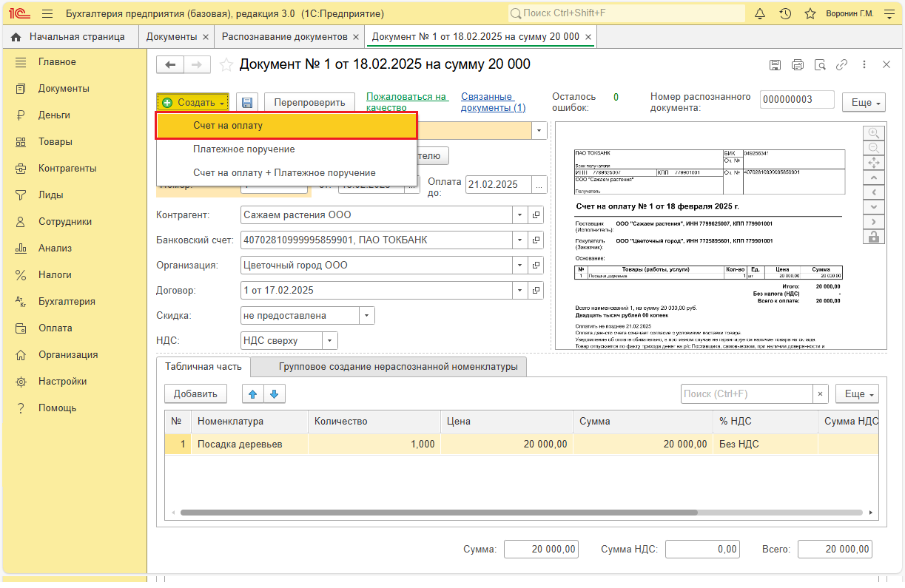Open preview icon next to printer
Viewport: 905px width, 588px height.
coord(819,65)
